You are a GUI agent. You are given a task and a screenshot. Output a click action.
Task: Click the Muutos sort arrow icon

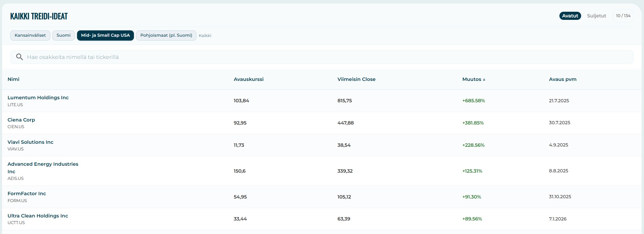pyautogui.click(x=484, y=80)
